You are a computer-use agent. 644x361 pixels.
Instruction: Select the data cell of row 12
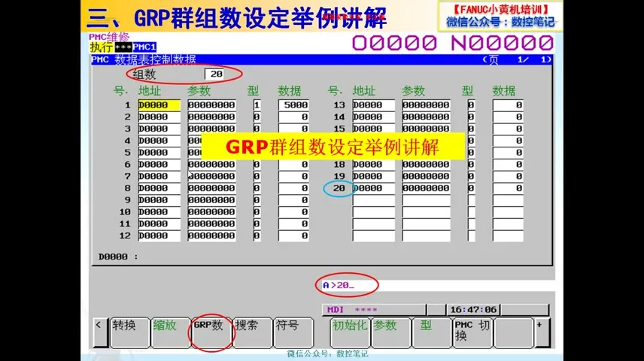pyautogui.click(x=293, y=235)
